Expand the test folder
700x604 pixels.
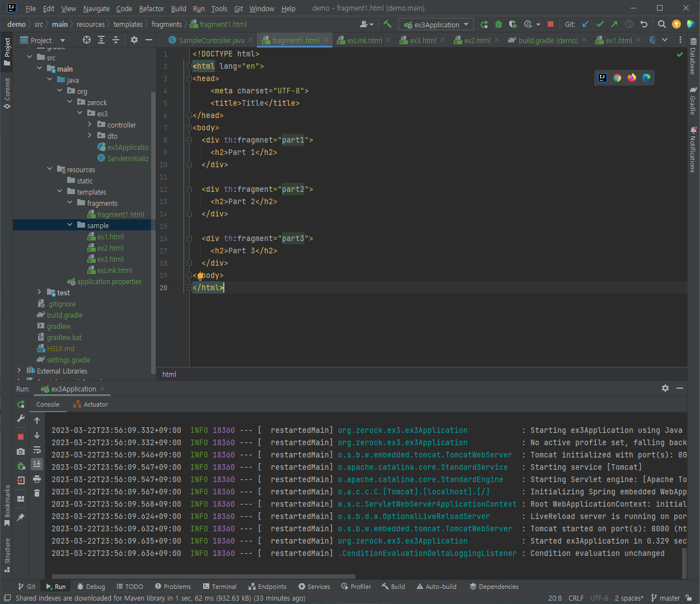pyautogui.click(x=39, y=292)
